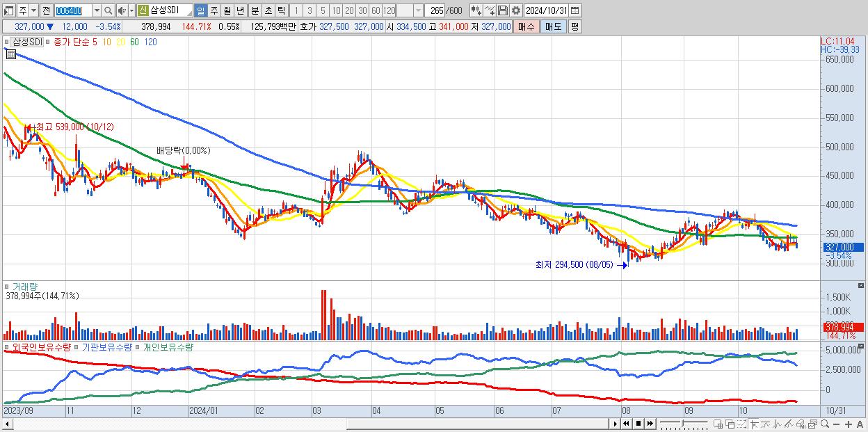868x432 pixels.
Task: Click the minus zoom-out icon at bottom right
Action: [x=837, y=424]
